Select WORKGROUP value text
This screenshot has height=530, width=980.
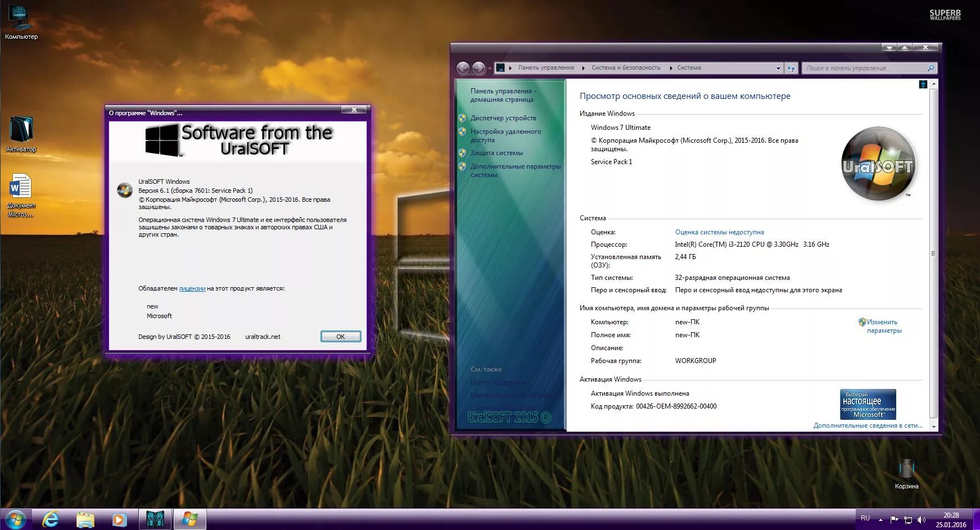click(x=696, y=361)
